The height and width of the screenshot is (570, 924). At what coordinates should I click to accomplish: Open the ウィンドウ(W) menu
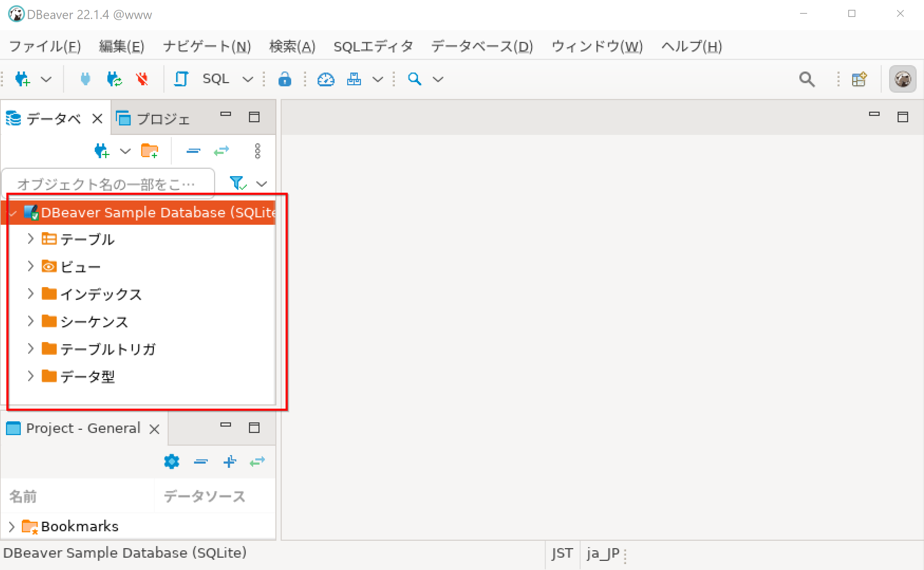[x=597, y=47]
